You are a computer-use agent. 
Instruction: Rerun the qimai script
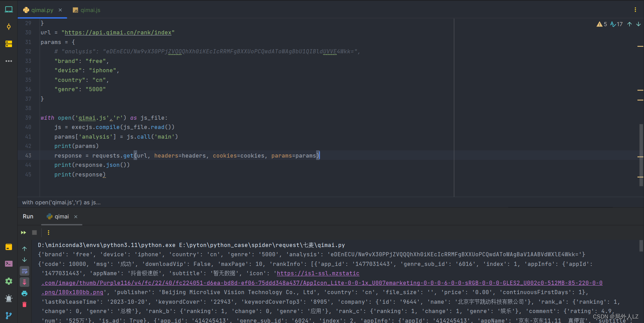[23, 233]
